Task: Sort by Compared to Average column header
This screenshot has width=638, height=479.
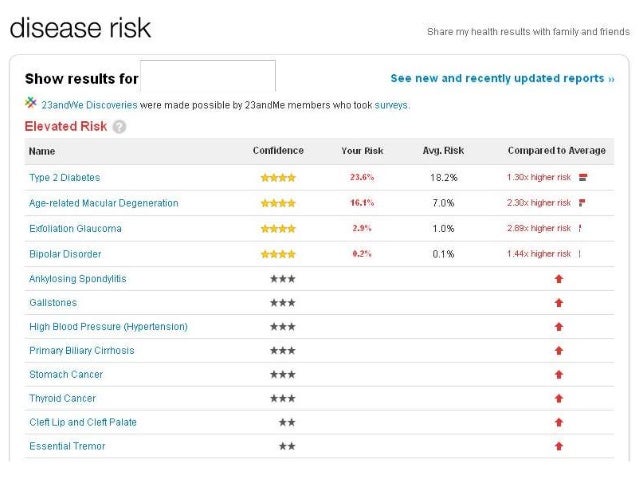Action: pos(556,151)
